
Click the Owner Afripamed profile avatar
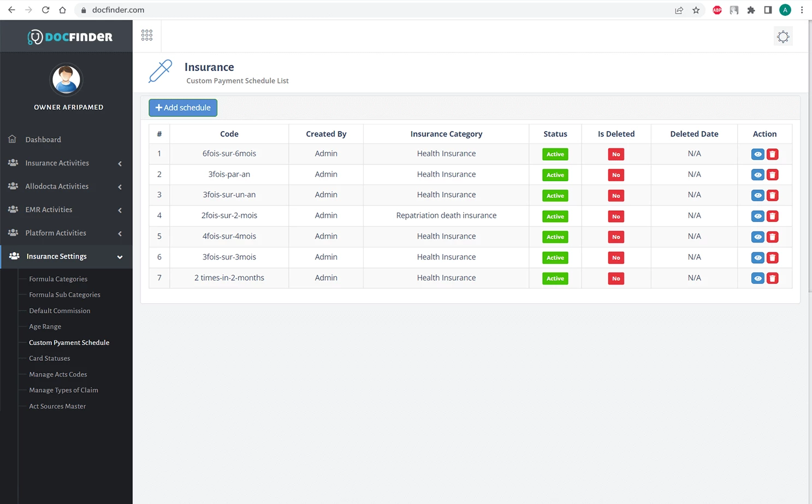pos(66,79)
